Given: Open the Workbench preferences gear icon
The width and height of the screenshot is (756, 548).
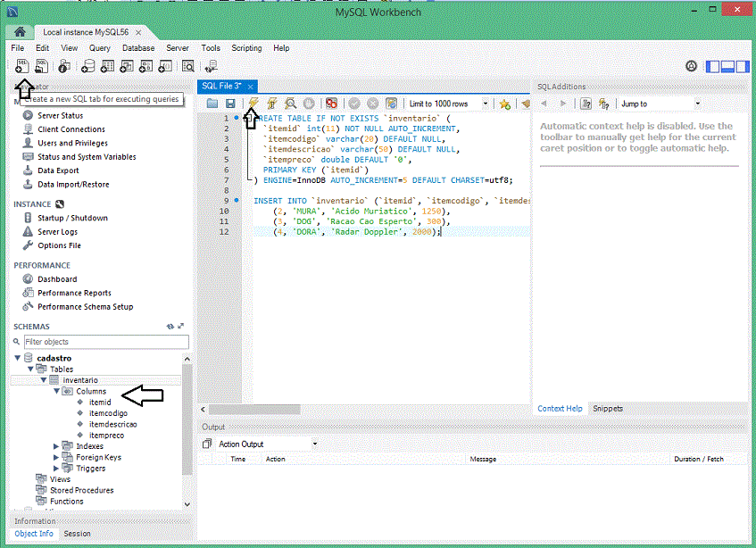Looking at the screenshot, I should coord(691,66).
